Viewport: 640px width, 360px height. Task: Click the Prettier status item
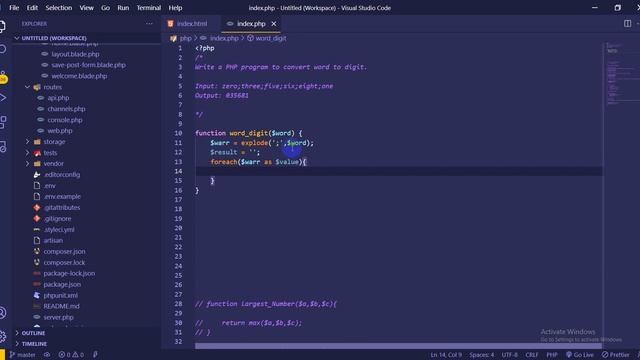tap(616, 355)
